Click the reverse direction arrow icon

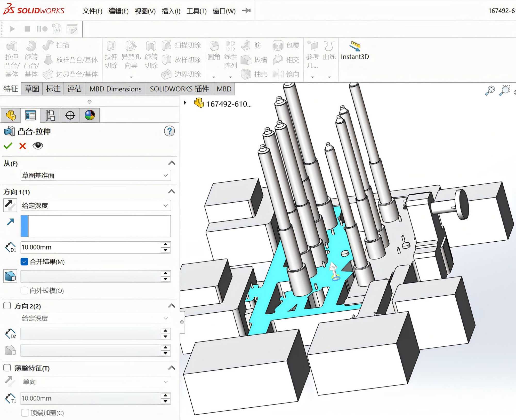coord(10,205)
